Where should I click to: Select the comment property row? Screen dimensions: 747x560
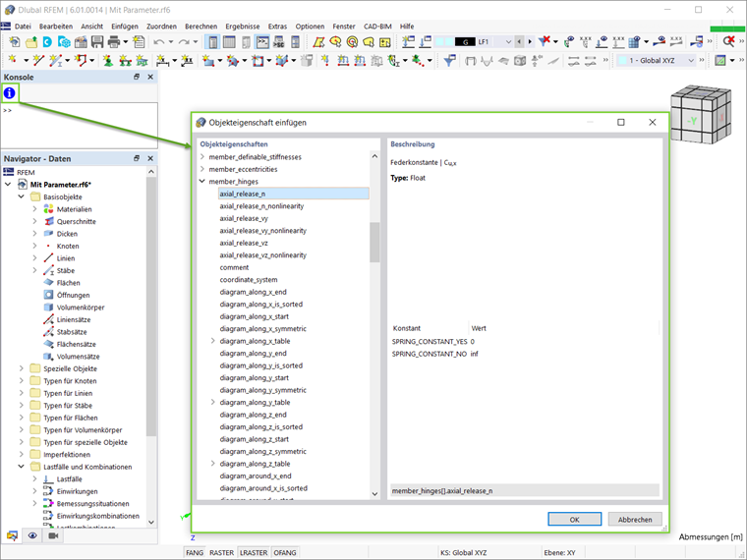(234, 267)
